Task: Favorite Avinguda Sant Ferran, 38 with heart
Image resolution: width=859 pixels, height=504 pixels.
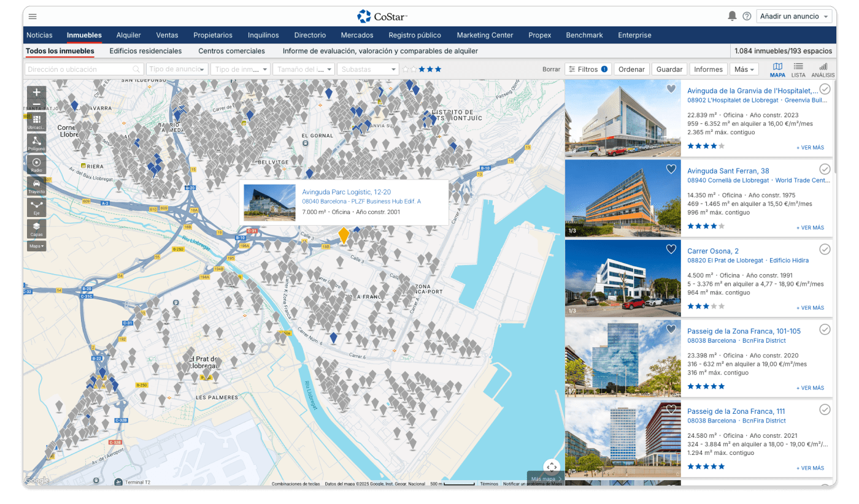Action: tap(671, 169)
